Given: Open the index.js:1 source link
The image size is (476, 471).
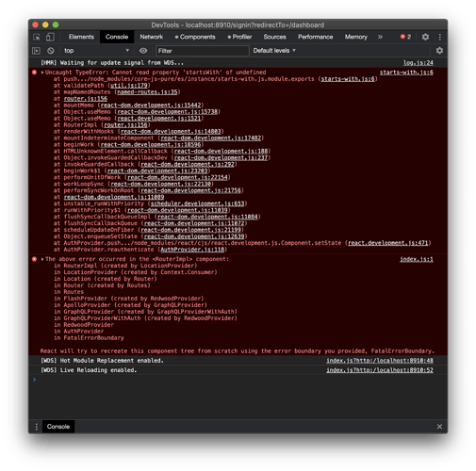Looking at the screenshot, I should click(417, 259).
